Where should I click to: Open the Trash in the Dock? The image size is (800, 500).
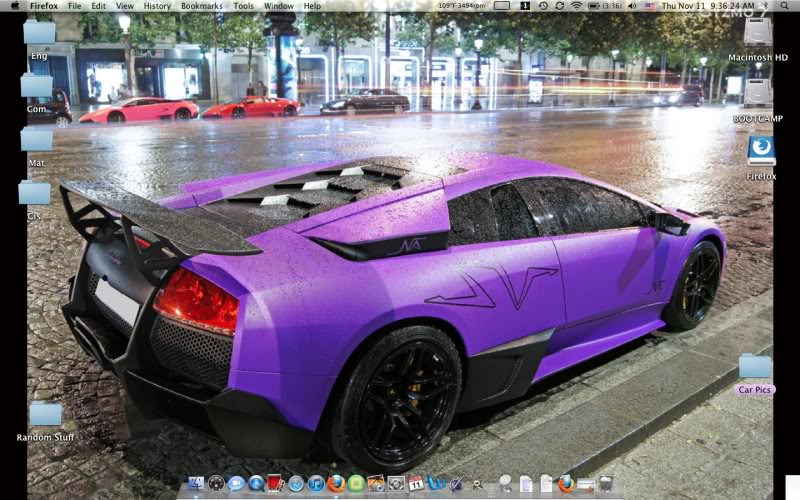tap(606, 484)
